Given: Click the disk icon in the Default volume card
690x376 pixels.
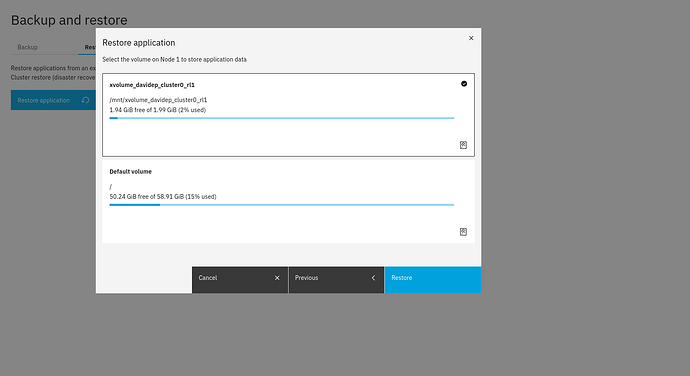Looking at the screenshot, I should 463,232.
